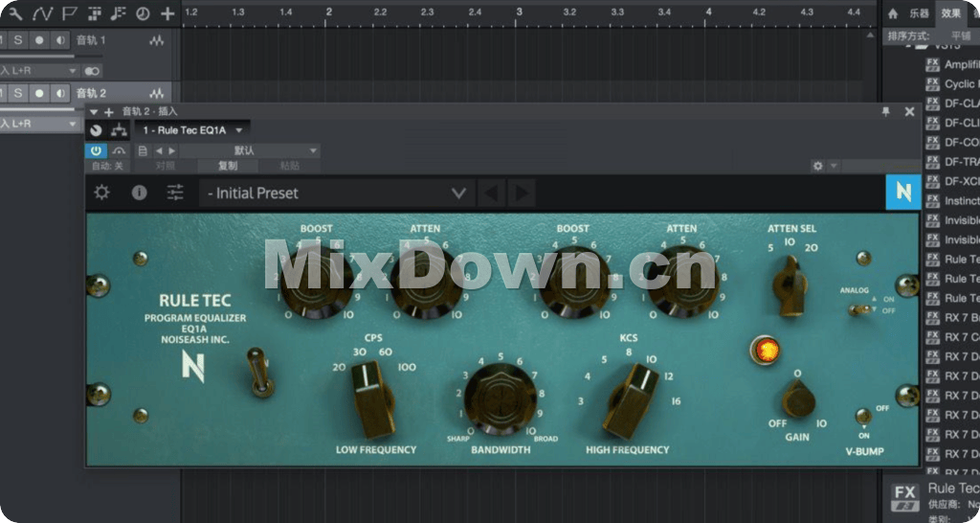
Task: Click the 自动: 关 automation button
Action: [107, 166]
